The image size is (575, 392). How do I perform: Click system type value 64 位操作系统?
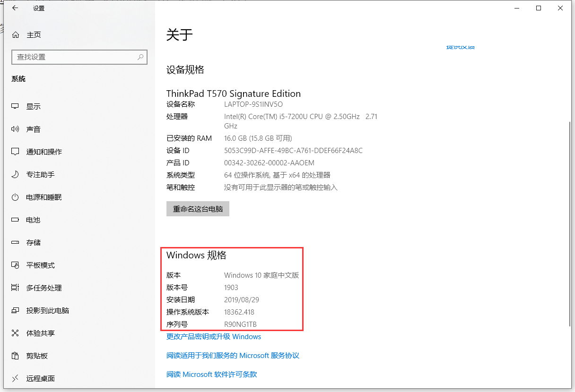277,175
